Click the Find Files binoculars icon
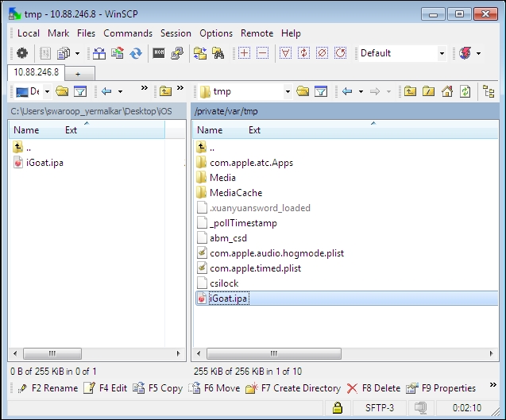506x420 pixels. pos(218,53)
